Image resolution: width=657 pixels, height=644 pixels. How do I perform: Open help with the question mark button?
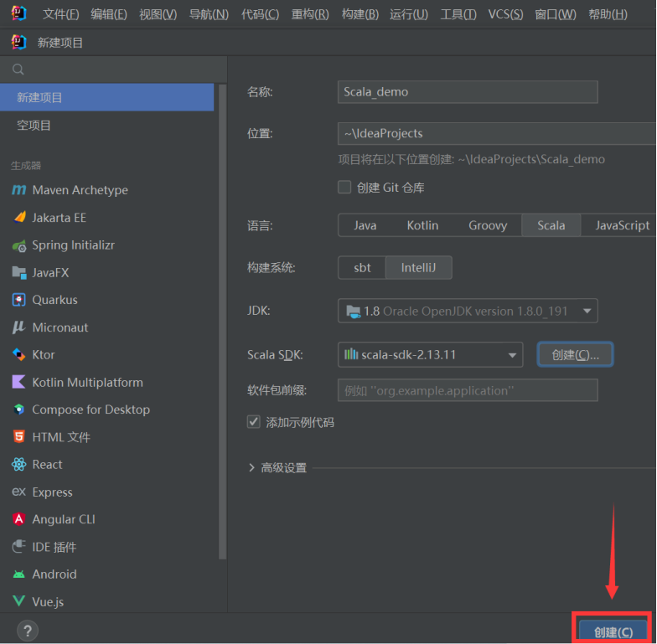point(28,631)
